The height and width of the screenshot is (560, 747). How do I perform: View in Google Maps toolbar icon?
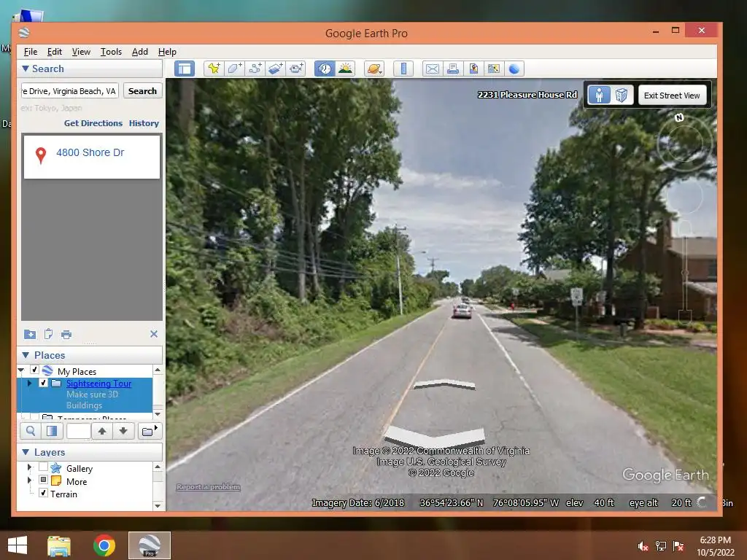(494, 69)
